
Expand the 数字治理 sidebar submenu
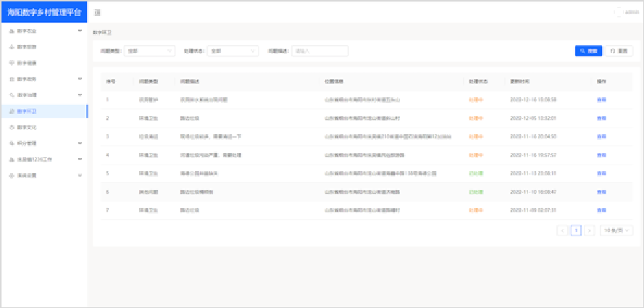point(80,95)
